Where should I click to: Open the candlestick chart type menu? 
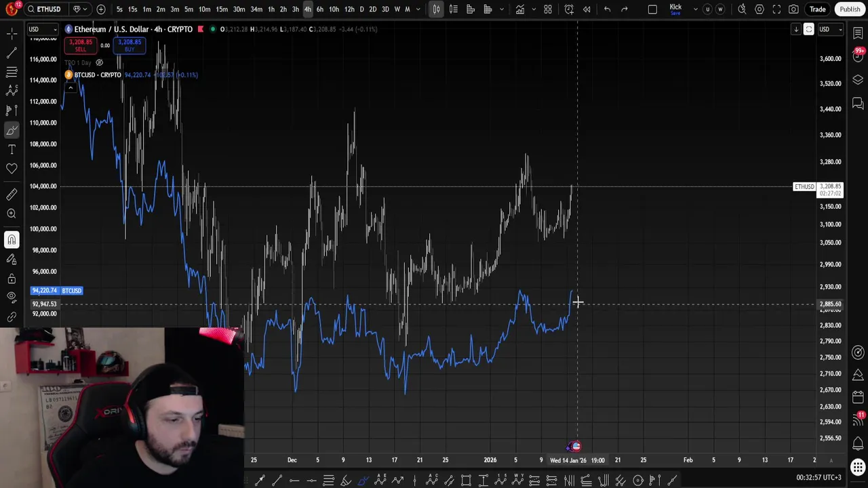(436, 9)
